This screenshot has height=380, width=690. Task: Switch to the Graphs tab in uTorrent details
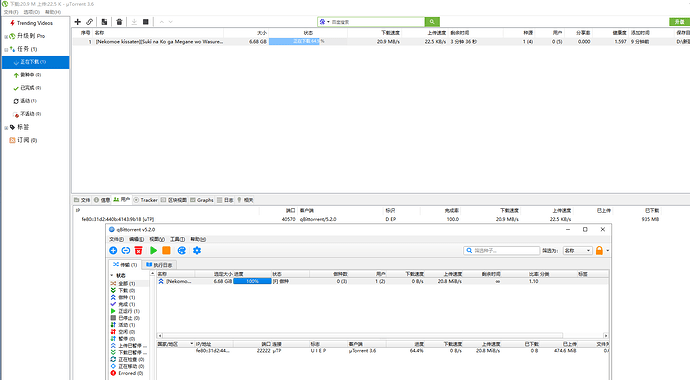pyautogui.click(x=202, y=200)
